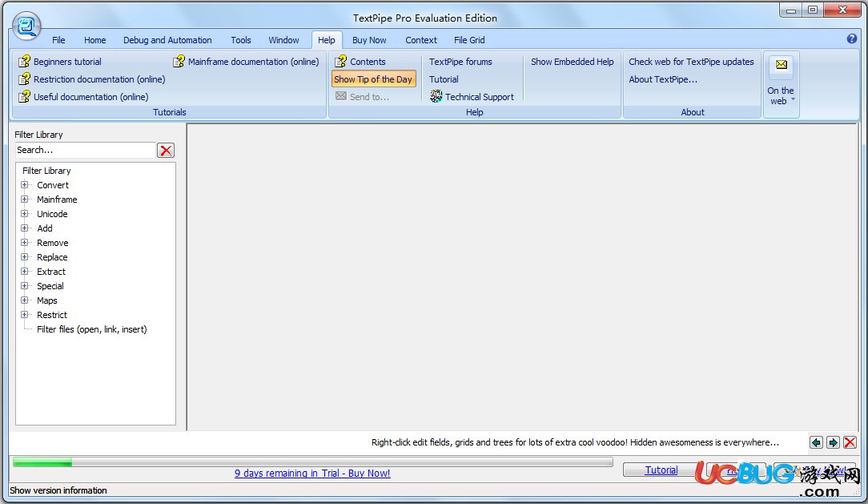Image resolution: width=868 pixels, height=504 pixels.
Task: Click Show Tip of the Day
Action: tap(373, 79)
